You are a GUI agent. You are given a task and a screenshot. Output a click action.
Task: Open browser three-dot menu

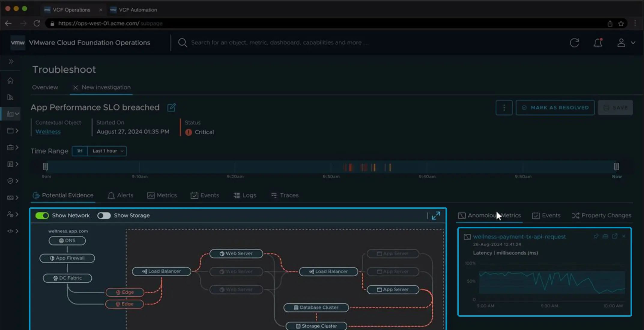(x=635, y=23)
